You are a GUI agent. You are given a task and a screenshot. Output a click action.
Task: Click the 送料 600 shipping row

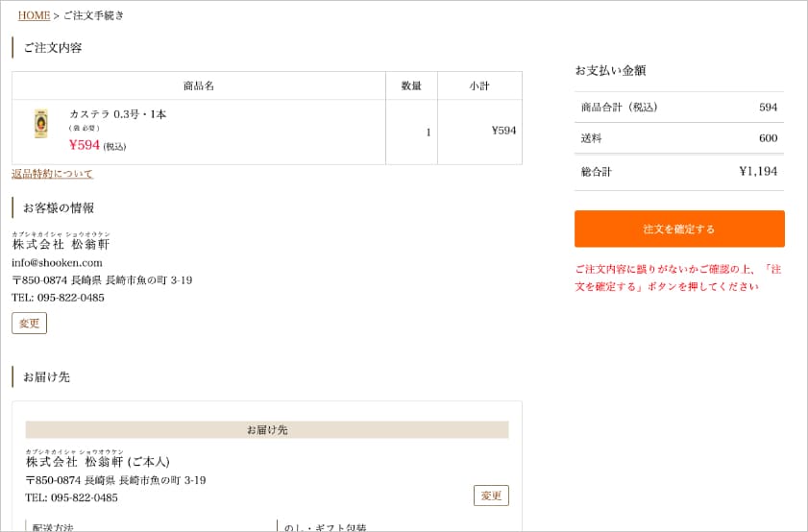679,138
